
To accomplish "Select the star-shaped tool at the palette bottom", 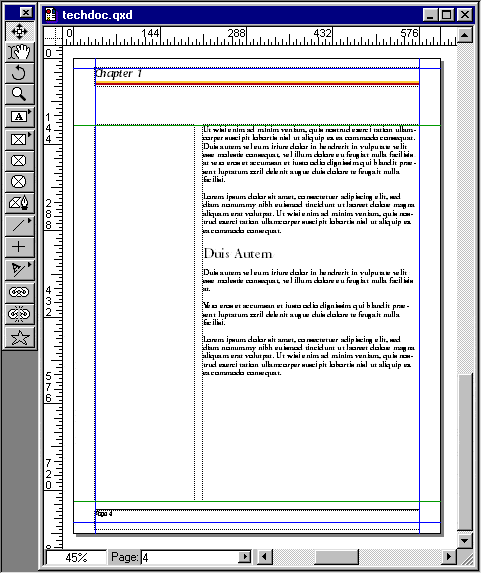I will pyautogui.click(x=19, y=337).
